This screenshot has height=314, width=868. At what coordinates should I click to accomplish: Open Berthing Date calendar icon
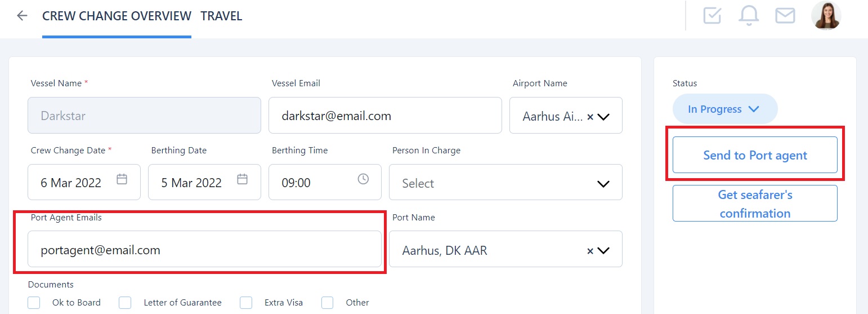[242, 180]
